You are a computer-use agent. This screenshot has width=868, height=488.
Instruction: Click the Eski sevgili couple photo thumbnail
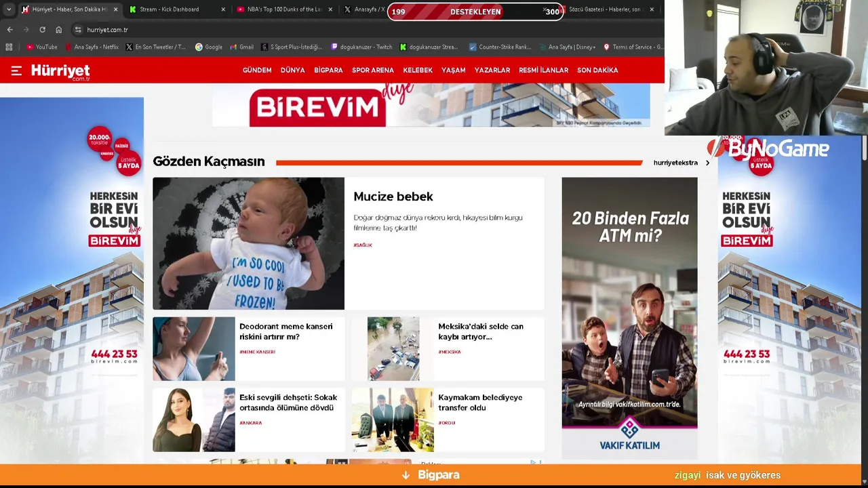194,420
